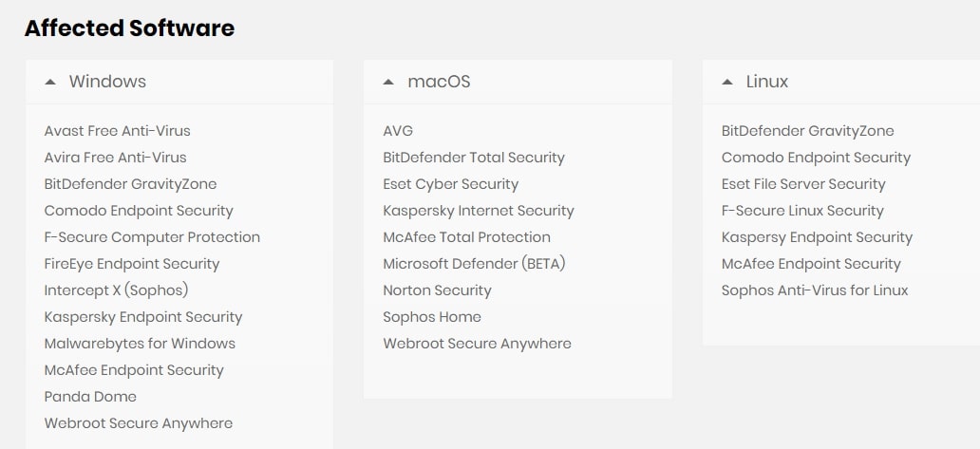Click the Windows panel header label
The height and width of the screenshot is (449, 980).
click(107, 82)
